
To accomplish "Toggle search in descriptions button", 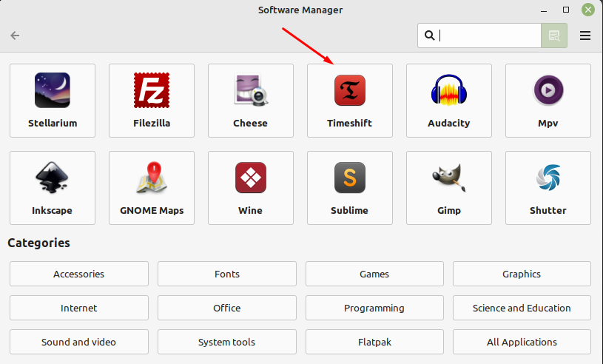I will pyautogui.click(x=554, y=36).
